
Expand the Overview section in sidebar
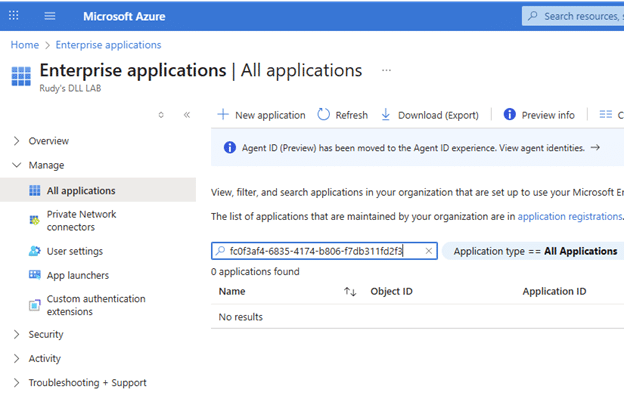(17, 141)
